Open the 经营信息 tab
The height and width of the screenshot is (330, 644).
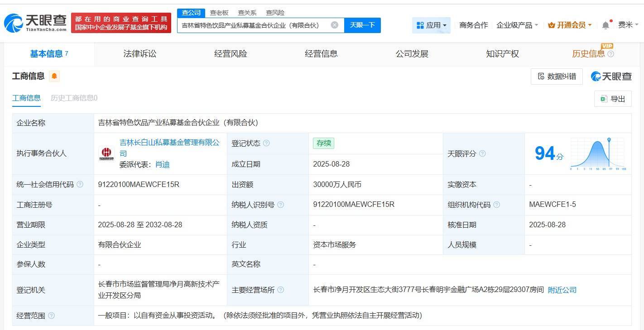(x=321, y=54)
